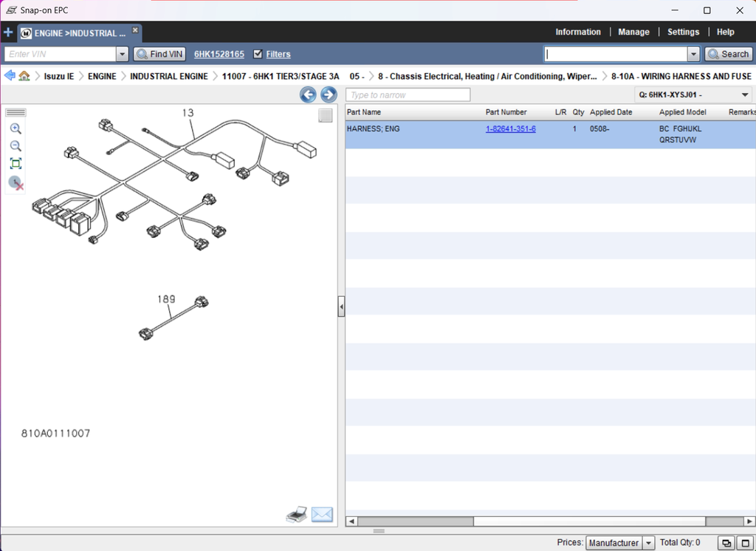Viewport: 756px width, 551px height.
Task: Open the Information menu
Action: [578, 32]
